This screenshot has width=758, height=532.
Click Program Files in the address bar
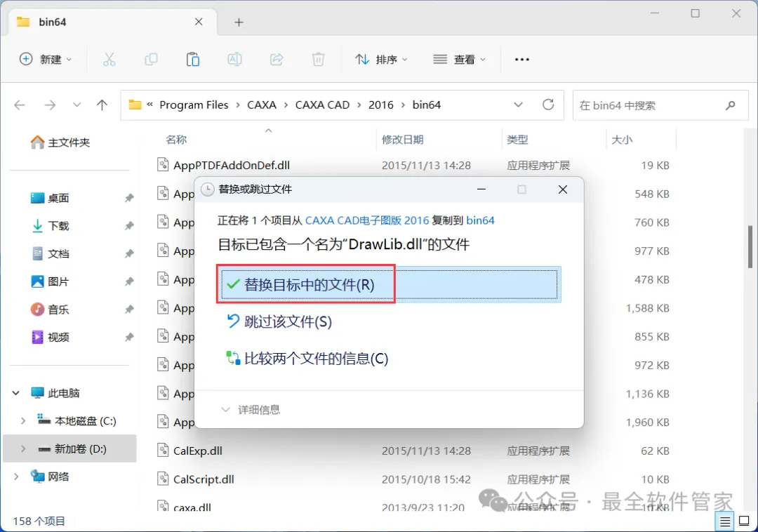(194, 105)
